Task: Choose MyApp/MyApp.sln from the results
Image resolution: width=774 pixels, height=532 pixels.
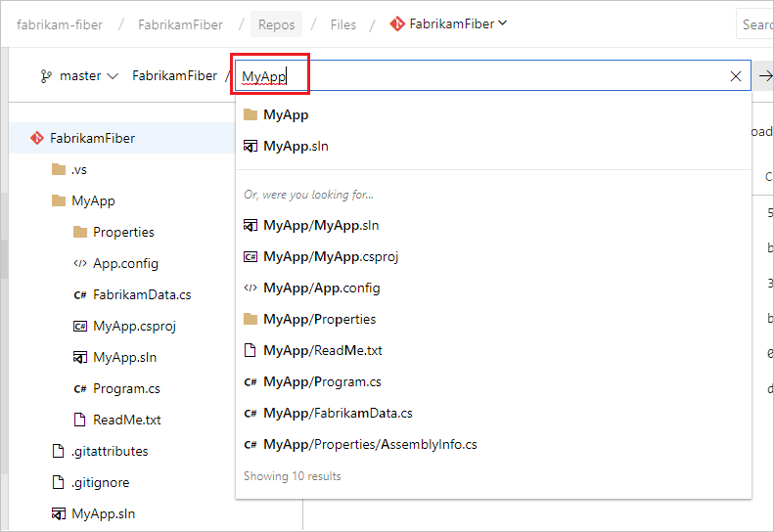Action: 493,225
